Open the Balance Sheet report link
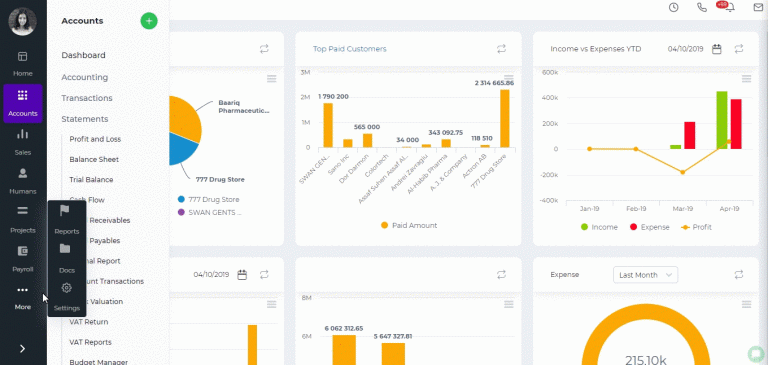The height and width of the screenshot is (365, 768). click(94, 159)
